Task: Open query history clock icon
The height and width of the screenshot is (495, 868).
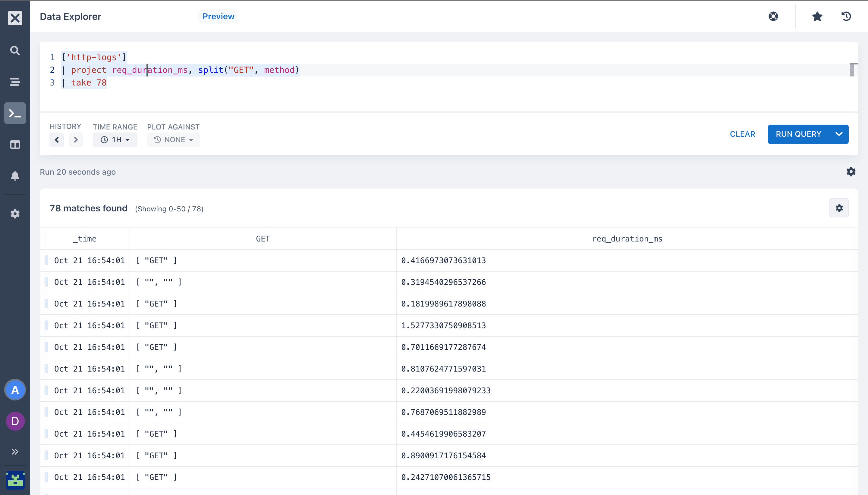Action: 846,16
